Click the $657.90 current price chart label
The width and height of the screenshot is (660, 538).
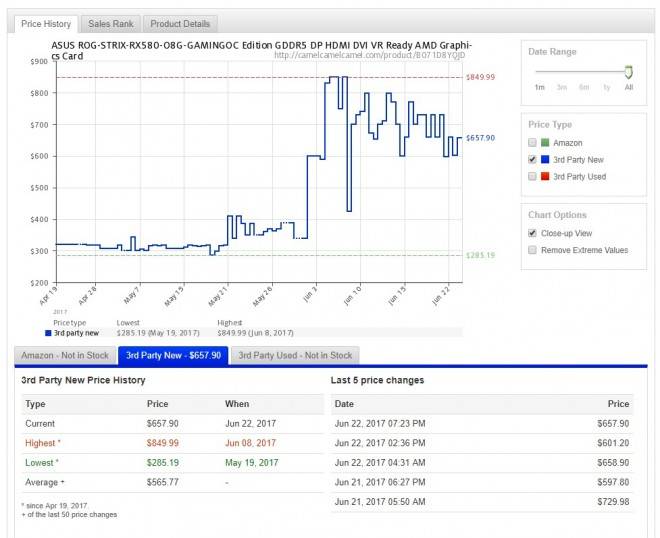tap(480, 138)
